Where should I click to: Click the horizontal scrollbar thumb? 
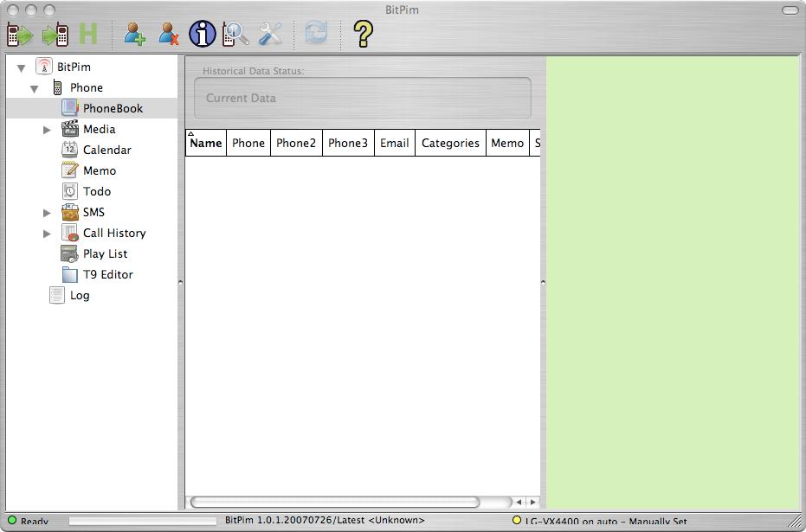point(335,502)
